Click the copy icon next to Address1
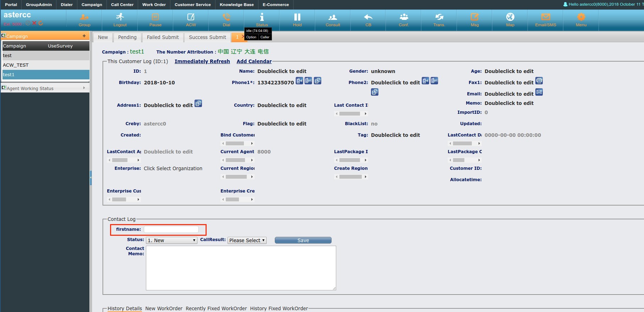This screenshot has width=644, height=312. (198, 104)
